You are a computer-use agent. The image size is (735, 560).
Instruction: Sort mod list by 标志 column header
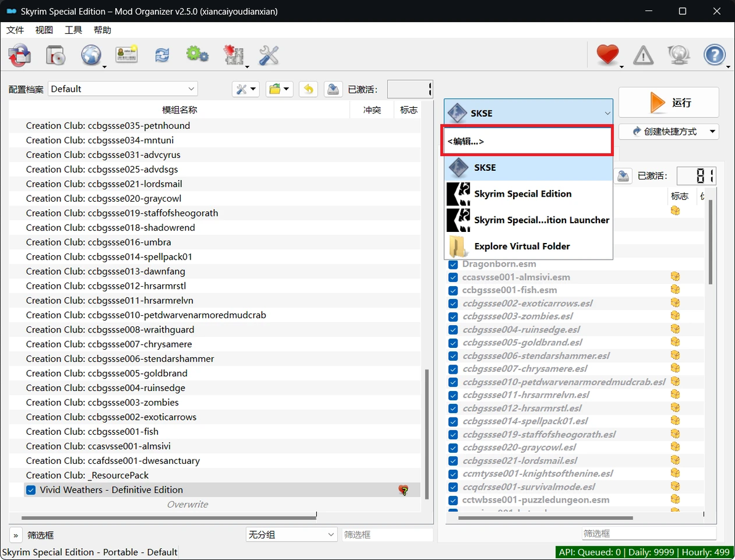point(408,110)
